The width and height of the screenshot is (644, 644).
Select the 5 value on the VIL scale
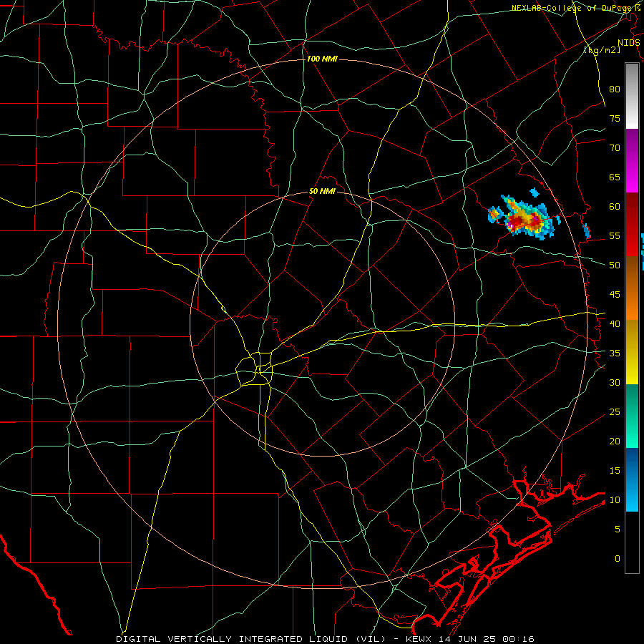tap(618, 530)
